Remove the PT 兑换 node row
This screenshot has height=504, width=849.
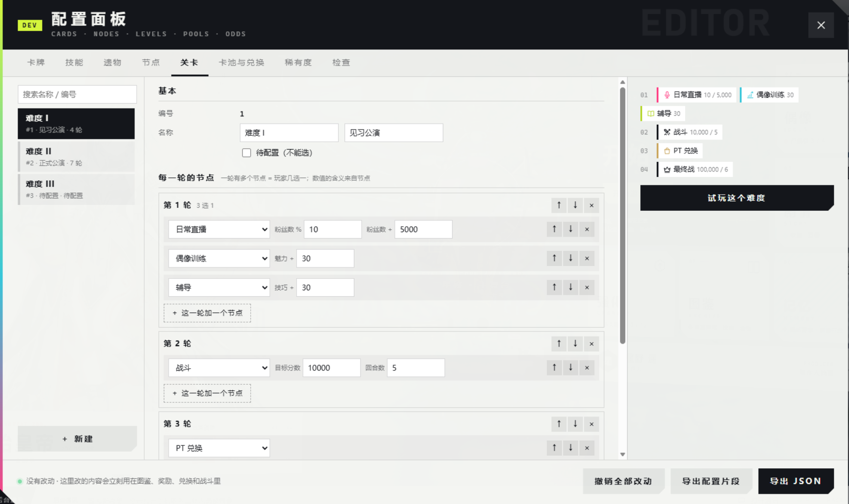(x=587, y=448)
